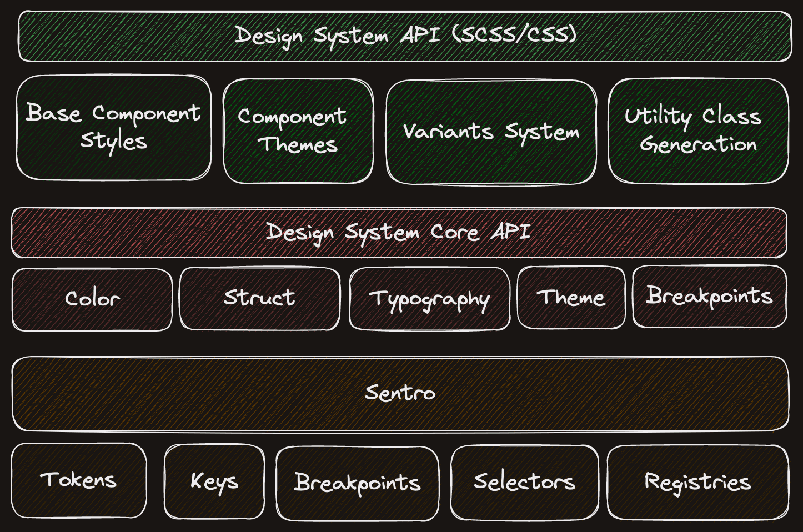Click the Color module box
The width and height of the screenshot is (803, 532).
pyautogui.click(x=92, y=299)
